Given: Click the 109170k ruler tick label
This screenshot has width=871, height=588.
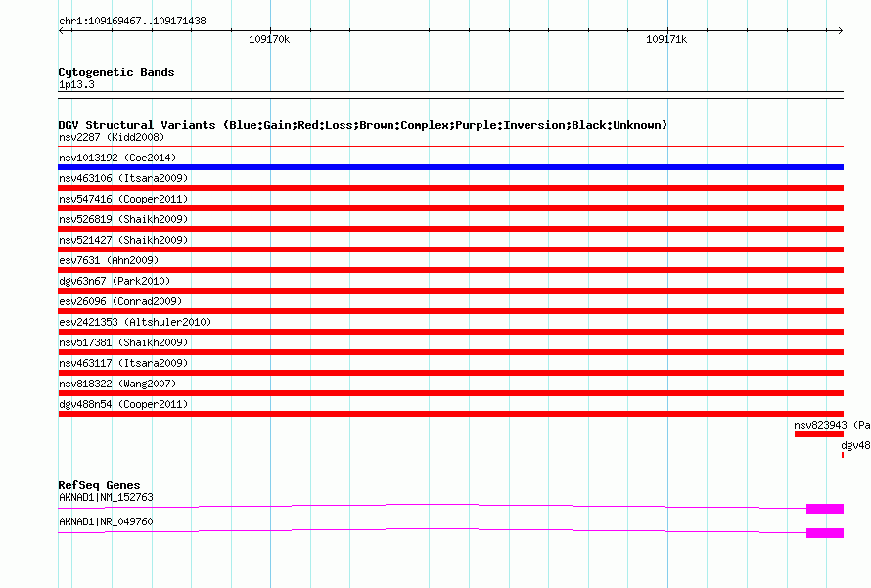Looking at the screenshot, I should (269, 39).
